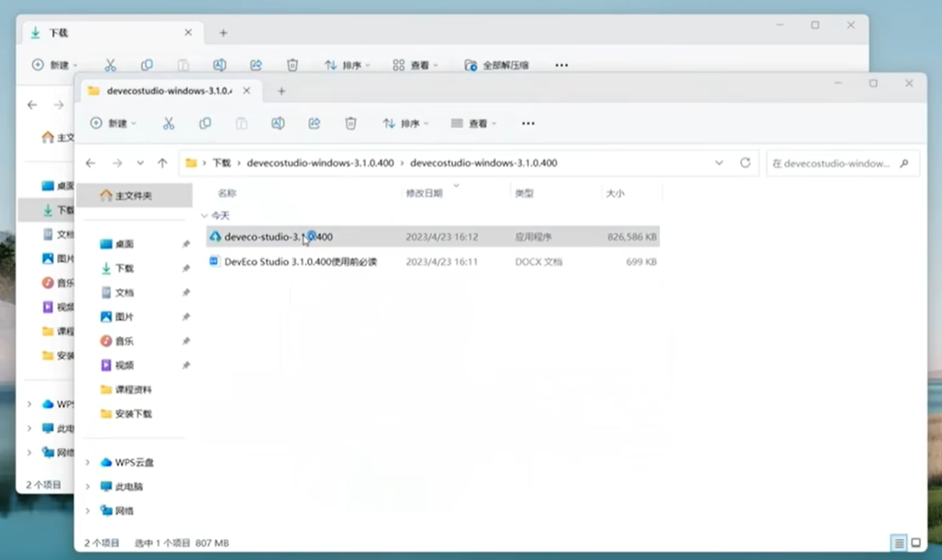Click Paste icon in front window toolbar
Image resolution: width=942 pixels, height=560 pixels.
coord(241,123)
